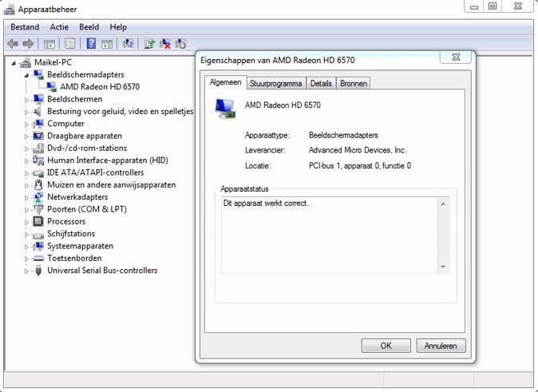Select the Systeemapparaten tree row
The width and height of the screenshot is (538, 392).
(80, 246)
